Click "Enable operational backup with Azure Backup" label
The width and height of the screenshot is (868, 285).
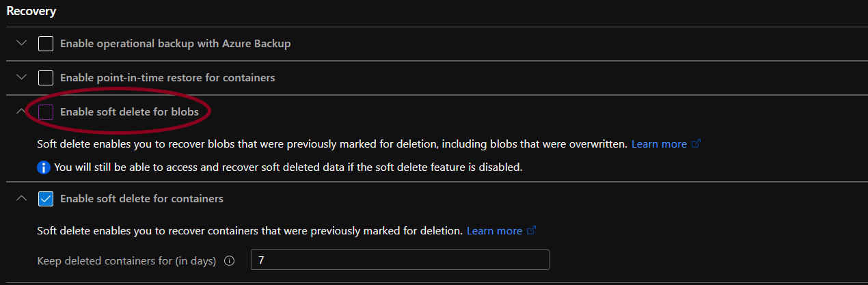tap(175, 44)
